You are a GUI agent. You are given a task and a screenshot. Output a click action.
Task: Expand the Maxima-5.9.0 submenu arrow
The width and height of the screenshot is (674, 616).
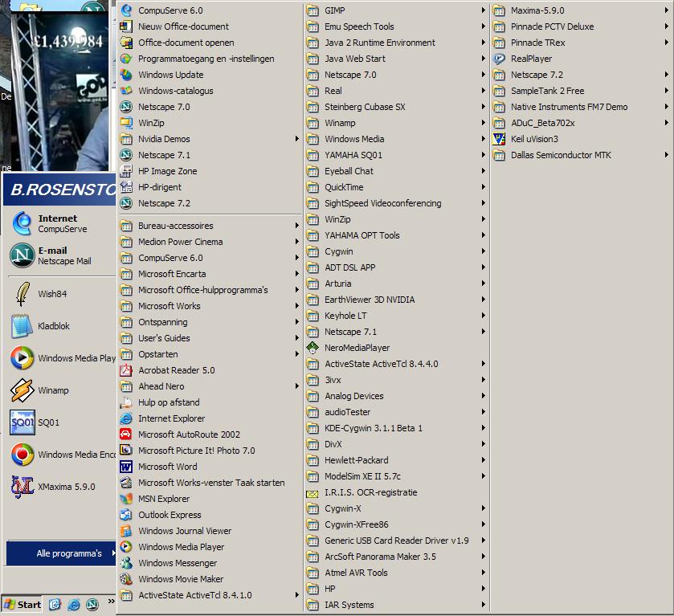(x=666, y=10)
